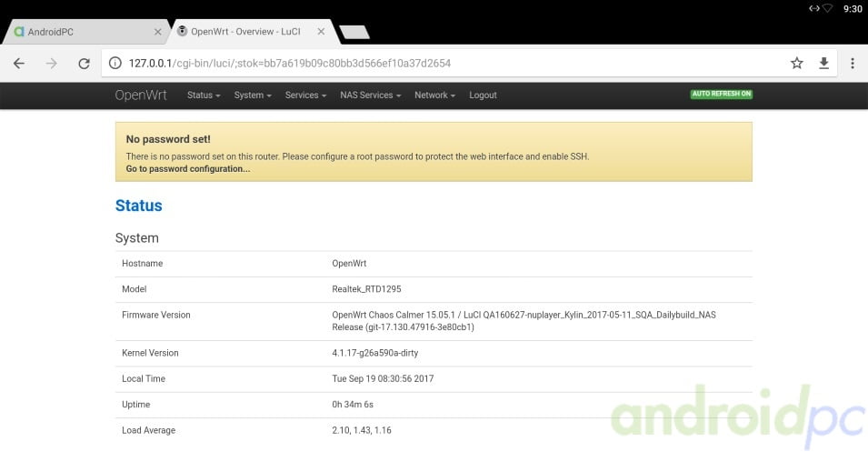868x452 pixels.
Task: Click the download icon in toolbar
Action: click(x=823, y=63)
